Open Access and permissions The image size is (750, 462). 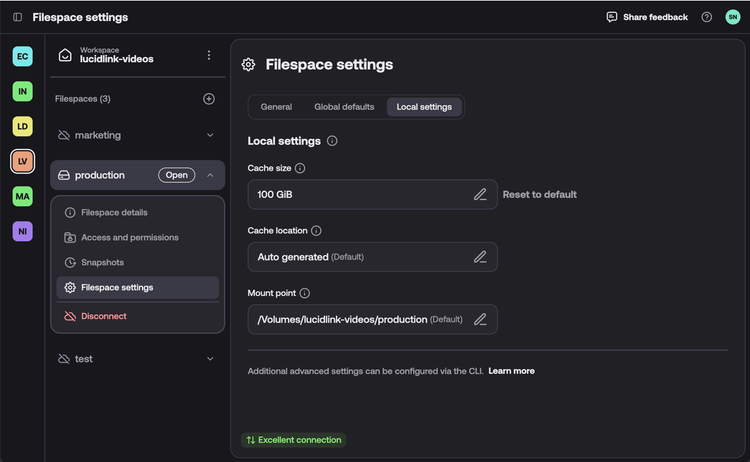(x=138, y=237)
